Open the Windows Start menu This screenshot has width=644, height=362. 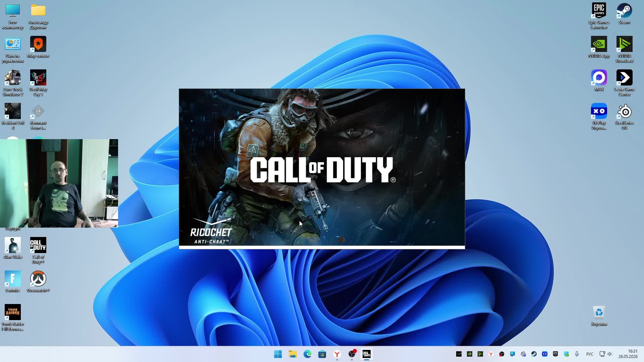(278, 354)
